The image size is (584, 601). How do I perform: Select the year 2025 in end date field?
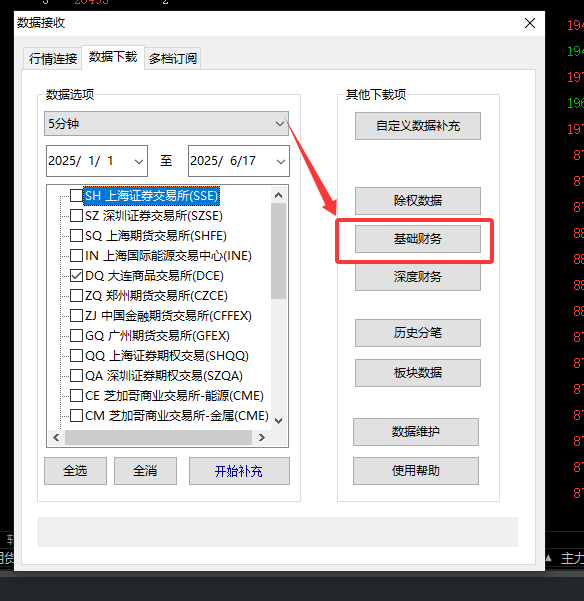(204, 161)
